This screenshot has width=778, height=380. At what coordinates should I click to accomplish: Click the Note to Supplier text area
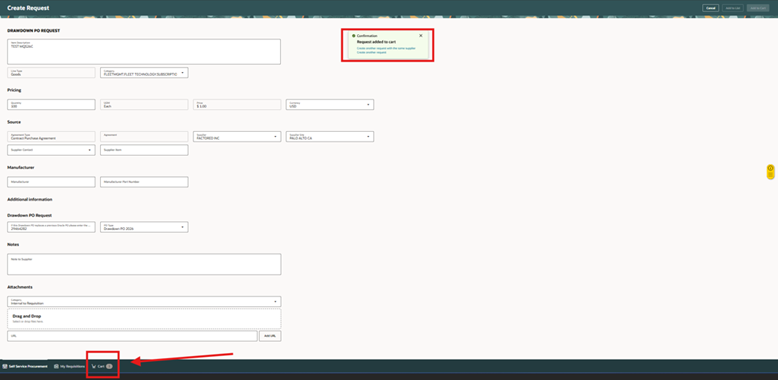point(144,264)
